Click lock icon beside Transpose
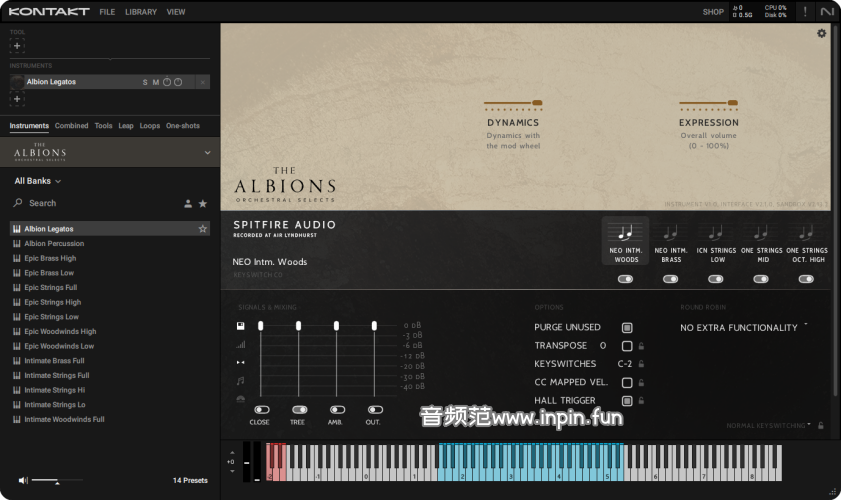Image resolution: width=841 pixels, height=500 pixels. 641,346
